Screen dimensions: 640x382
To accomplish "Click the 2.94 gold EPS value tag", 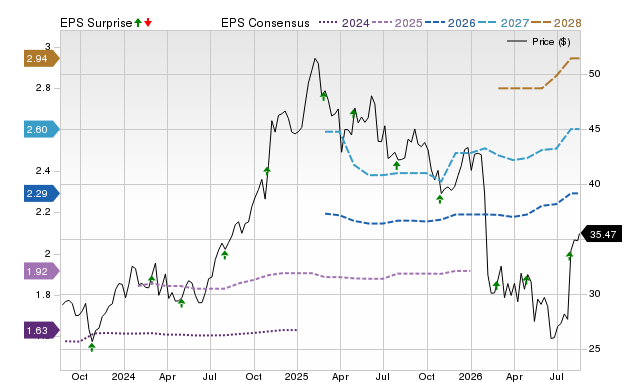I will [41, 59].
